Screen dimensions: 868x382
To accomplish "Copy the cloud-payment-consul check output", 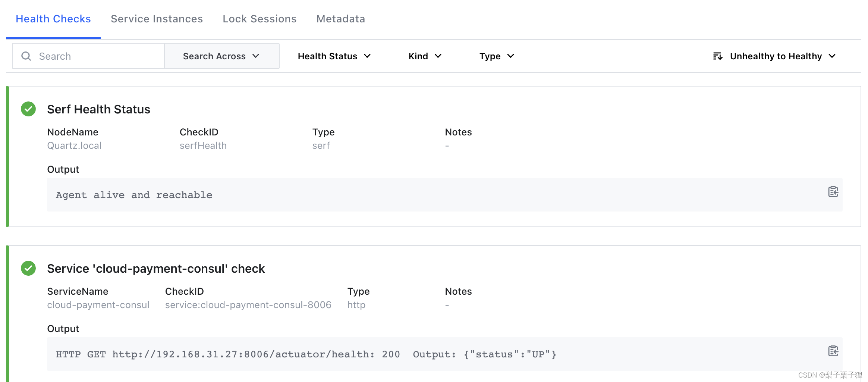I will [x=833, y=351].
